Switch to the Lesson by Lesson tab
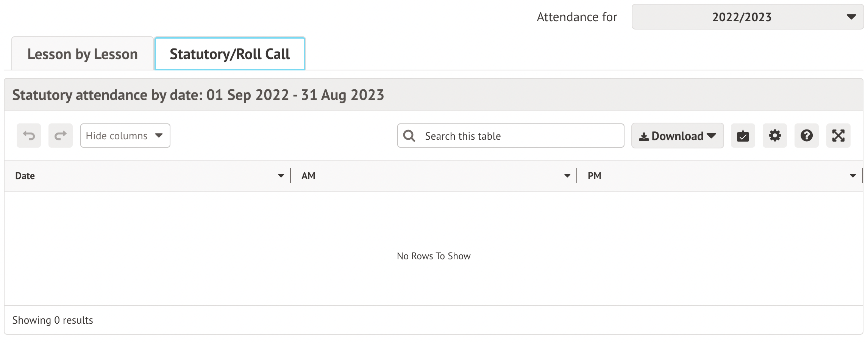This screenshot has height=343, width=868. [x=83, y=54]
